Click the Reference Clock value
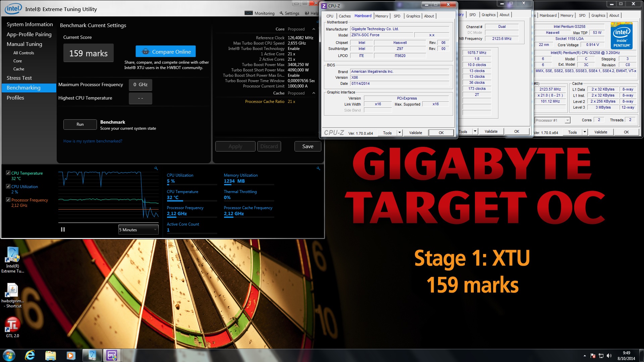This screenshot has width=644, height=362. coord(301,38)
